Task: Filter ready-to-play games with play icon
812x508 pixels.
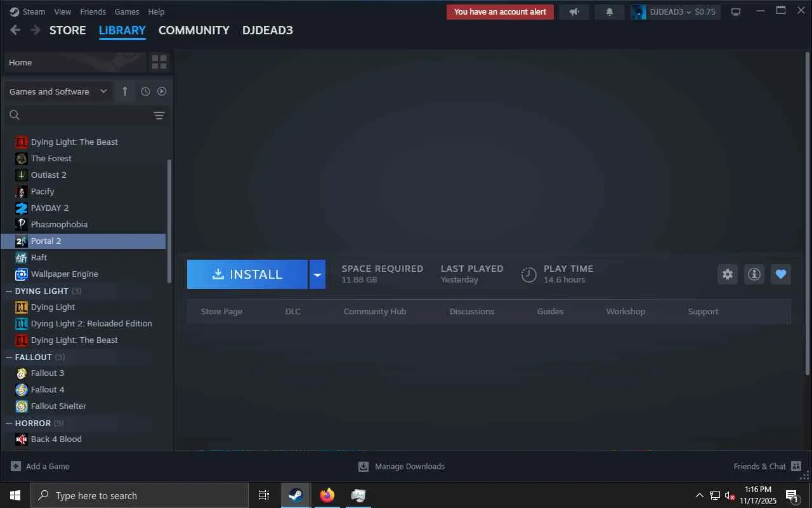Action: pyautogui.click(x=162, y=91)
